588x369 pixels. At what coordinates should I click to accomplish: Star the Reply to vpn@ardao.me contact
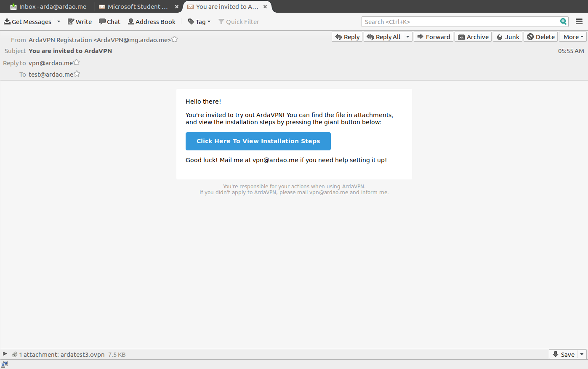coord(77,62)
